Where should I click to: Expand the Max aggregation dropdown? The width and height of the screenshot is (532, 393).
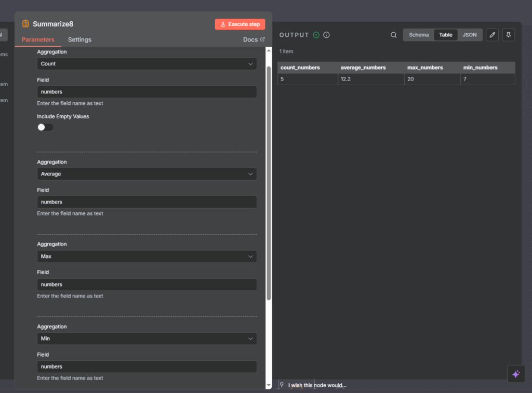tap(147, 256)
